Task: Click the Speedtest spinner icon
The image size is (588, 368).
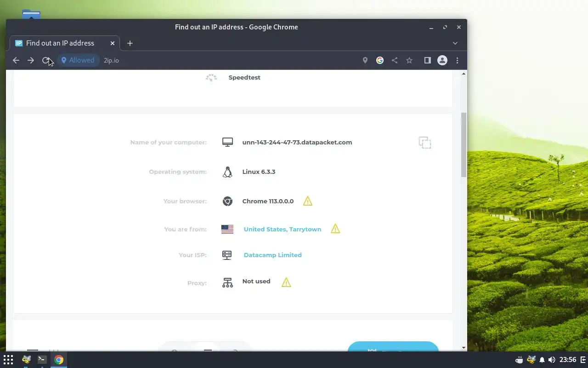Action: pyautogui.click(x=211, y=77)
